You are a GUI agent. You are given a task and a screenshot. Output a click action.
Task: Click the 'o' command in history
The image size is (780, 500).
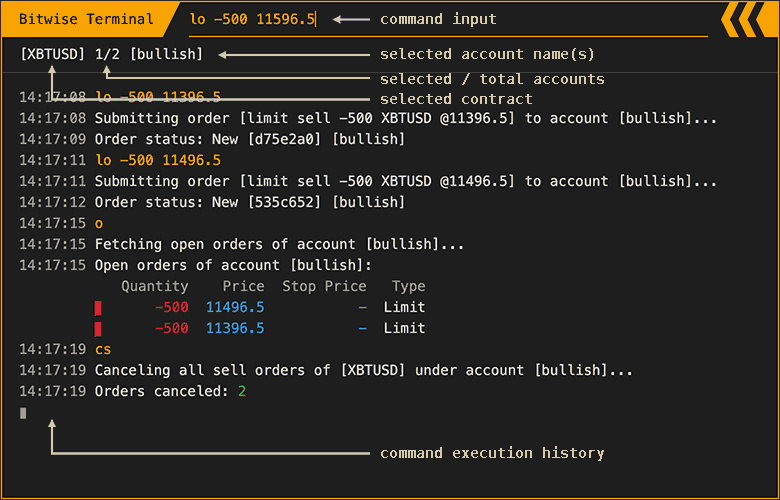[x=99, y=224]
